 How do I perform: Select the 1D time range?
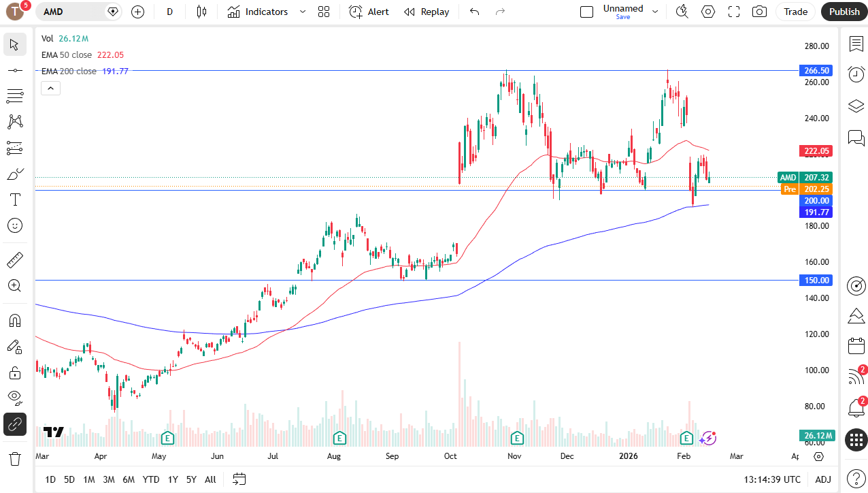(50, 479)
